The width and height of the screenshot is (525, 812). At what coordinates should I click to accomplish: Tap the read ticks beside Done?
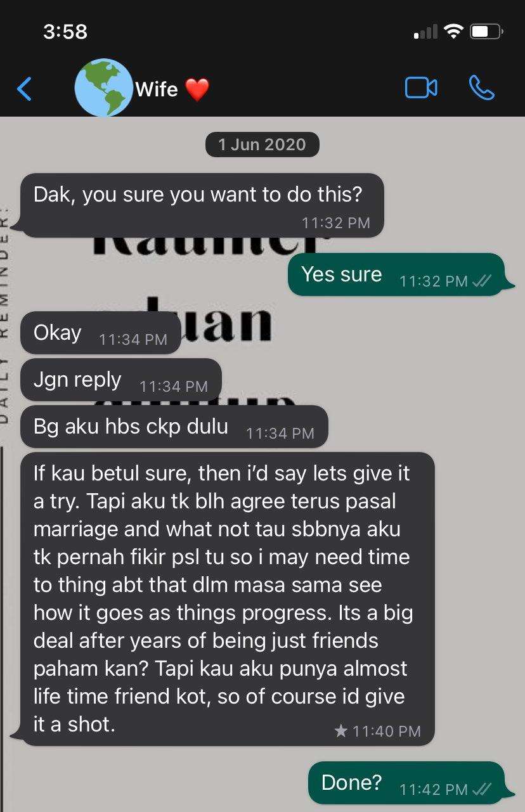tap(481, 789)
